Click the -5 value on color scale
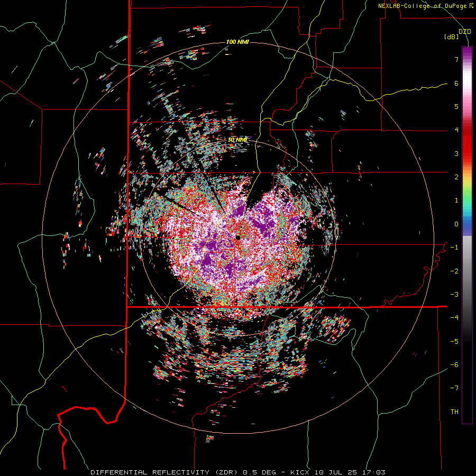This screenshot has width=476, height=476. click(454, 342)
